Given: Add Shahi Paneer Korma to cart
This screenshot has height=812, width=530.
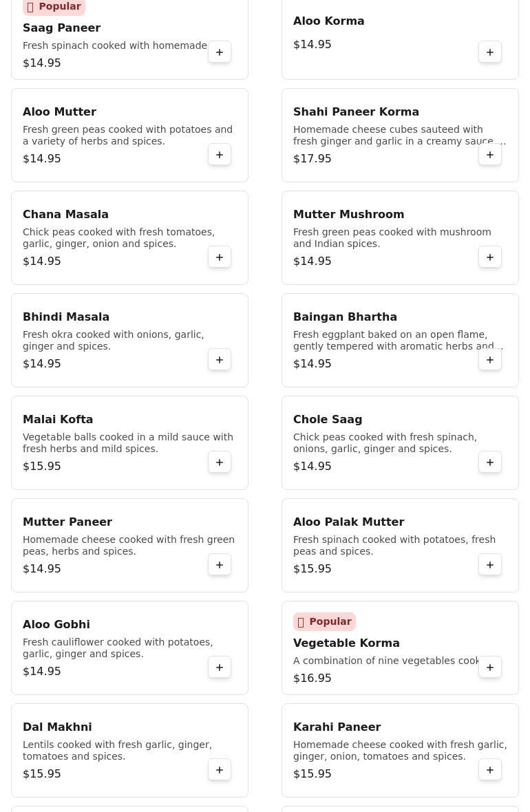Looking at the screenshot, I should [490, 155].
